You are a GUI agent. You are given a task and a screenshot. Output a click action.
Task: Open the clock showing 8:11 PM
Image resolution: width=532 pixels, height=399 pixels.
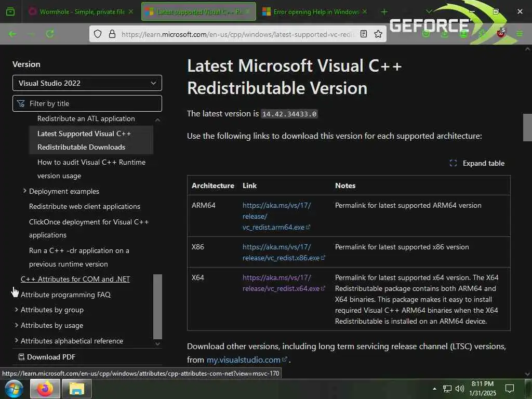pyautogui.click(x=483, y=389)
